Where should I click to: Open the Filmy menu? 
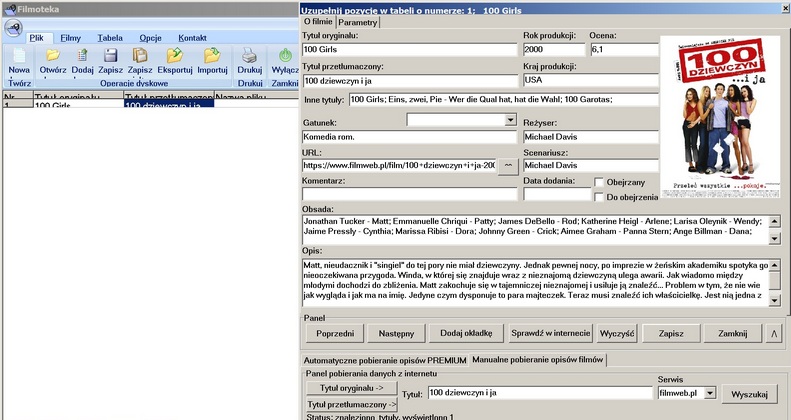(70, 37)
